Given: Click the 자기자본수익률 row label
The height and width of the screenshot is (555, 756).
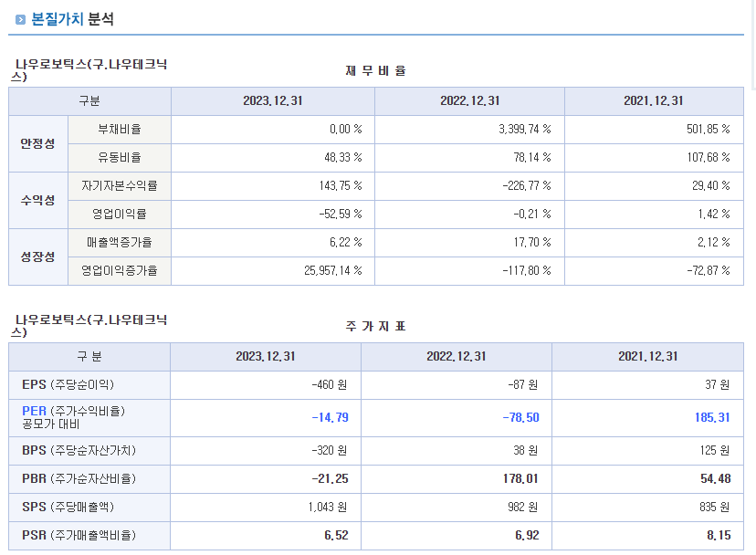Looking at the screenshot, I should (120, 185).
